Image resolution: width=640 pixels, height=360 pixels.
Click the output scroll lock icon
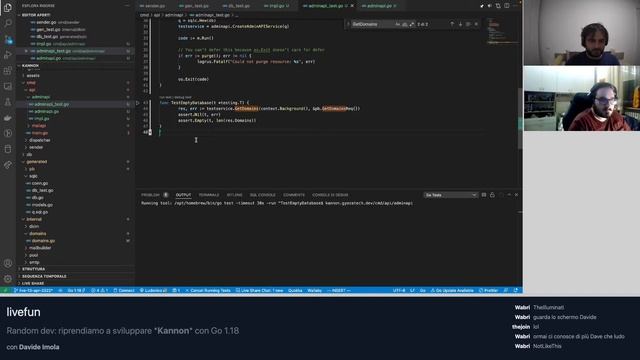[x=492, y=195]
